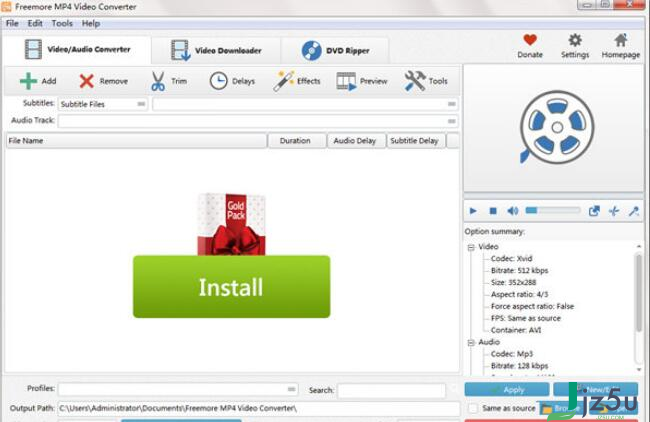Click the green Install button

point(231,287)
